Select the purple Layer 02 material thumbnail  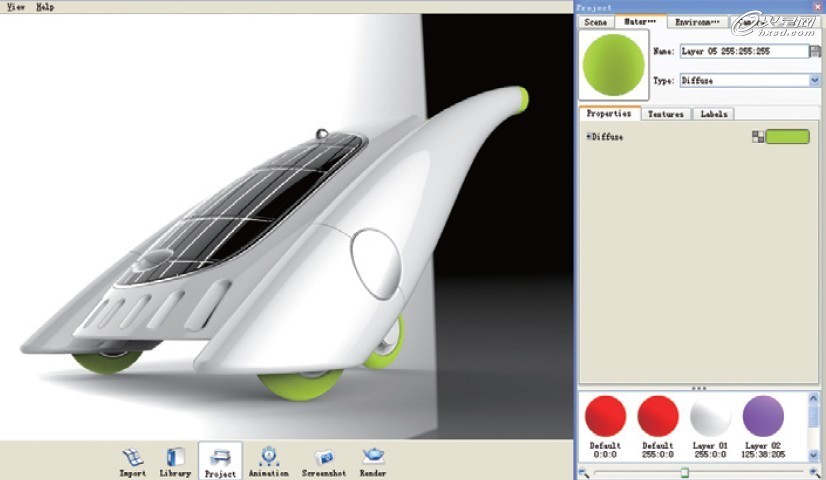click(x=763, y=416)
